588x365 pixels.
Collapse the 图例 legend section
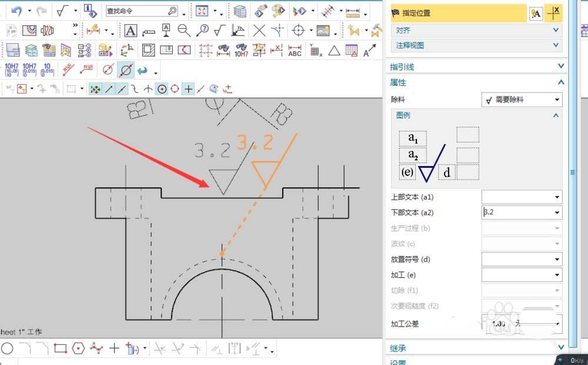[555, 115]
